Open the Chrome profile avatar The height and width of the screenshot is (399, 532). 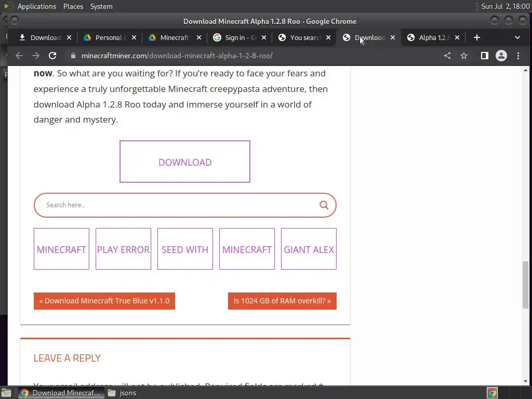pos(501,56)
